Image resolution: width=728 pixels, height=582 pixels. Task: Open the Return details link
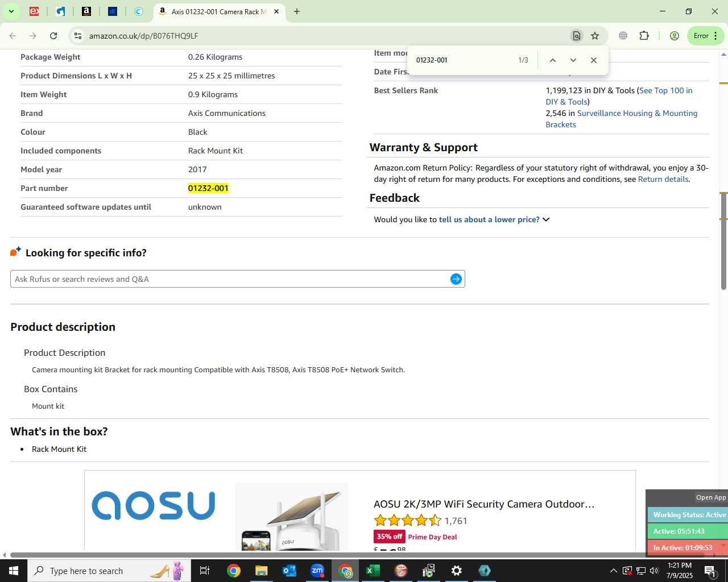pos(663,179)
